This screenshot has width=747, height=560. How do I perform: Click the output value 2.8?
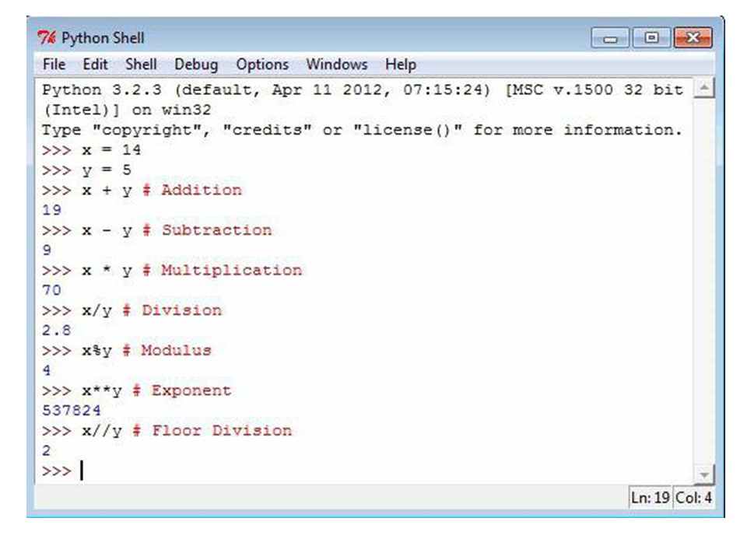tap(56, 330)
